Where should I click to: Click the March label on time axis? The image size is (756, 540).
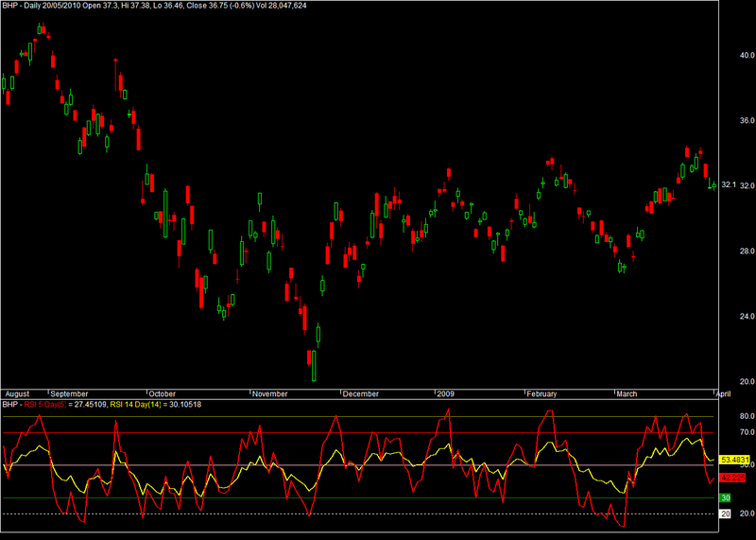[x=627, y=393]
